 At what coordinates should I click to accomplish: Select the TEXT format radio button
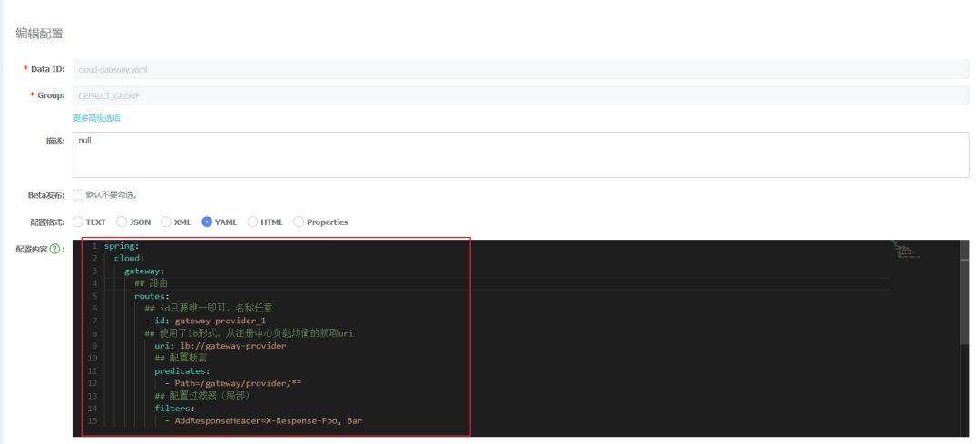(x=78, y=222)
